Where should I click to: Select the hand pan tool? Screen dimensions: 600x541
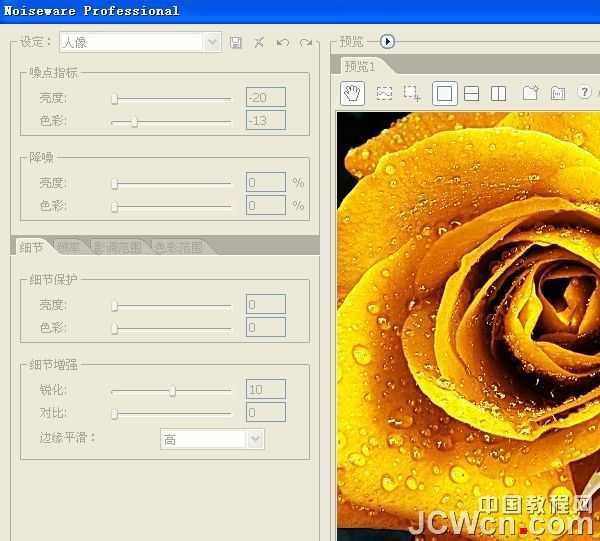351,93
